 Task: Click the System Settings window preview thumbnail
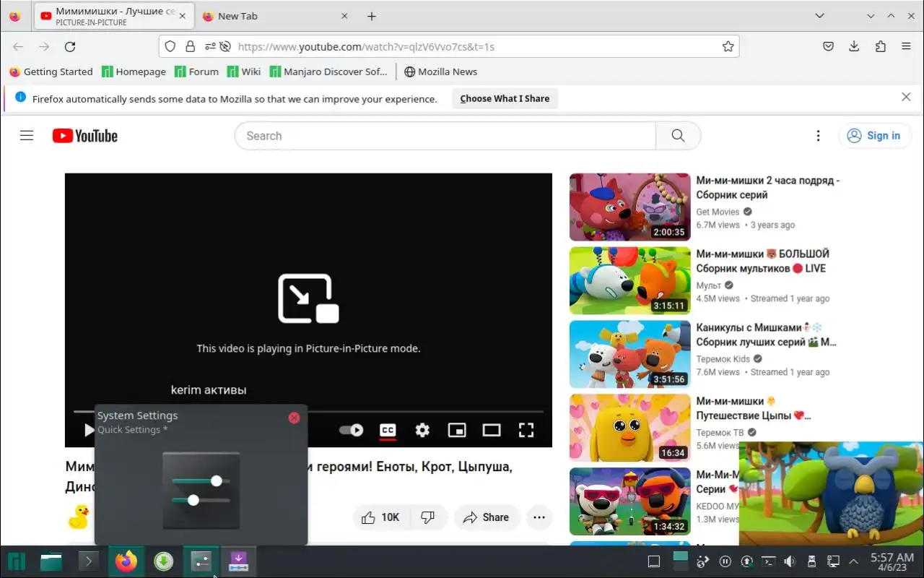tap(201, 491)
